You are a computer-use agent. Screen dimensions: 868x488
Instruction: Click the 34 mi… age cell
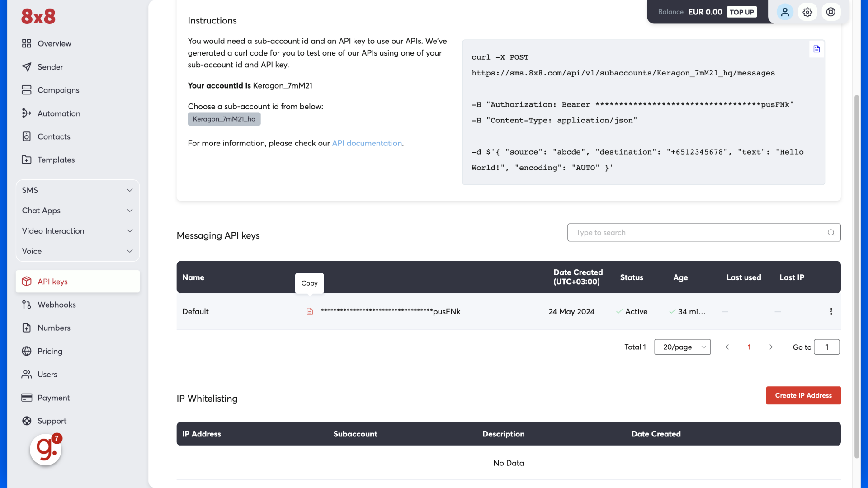[x=687, y=312]
